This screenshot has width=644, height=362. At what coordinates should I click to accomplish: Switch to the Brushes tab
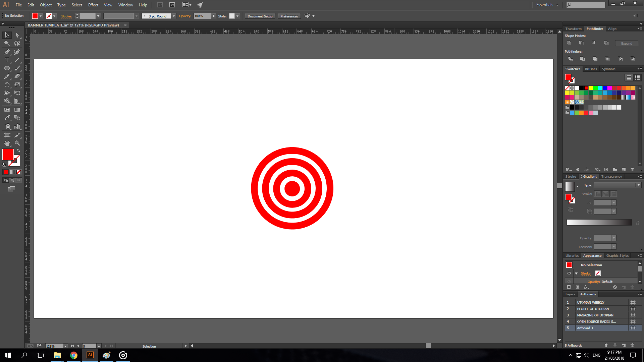591,69
